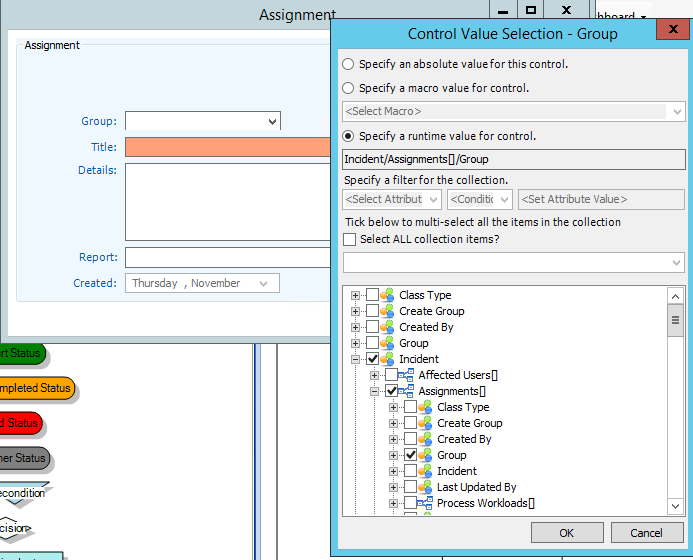Collapse the Incident tree node
Screen dimensions: 693x560
(355, 359)
